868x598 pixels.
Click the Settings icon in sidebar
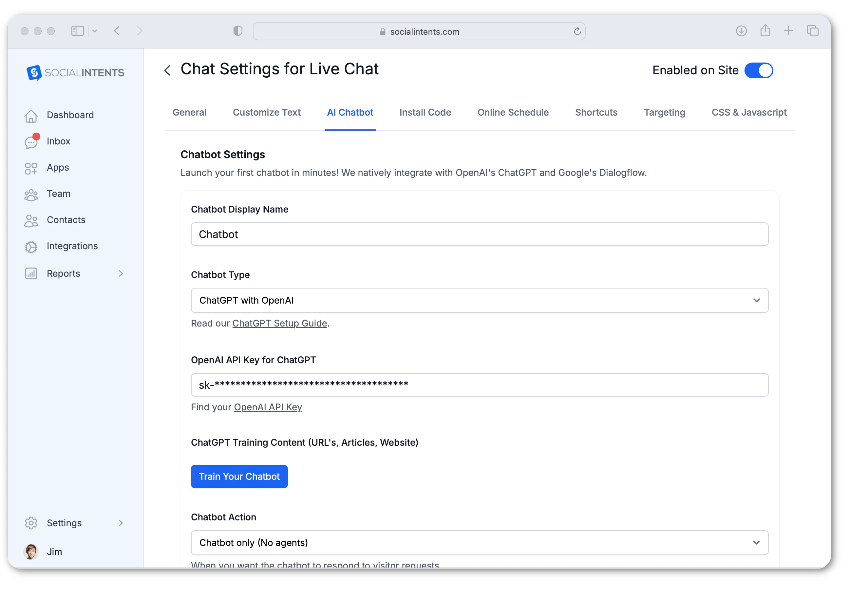[31, 522]
